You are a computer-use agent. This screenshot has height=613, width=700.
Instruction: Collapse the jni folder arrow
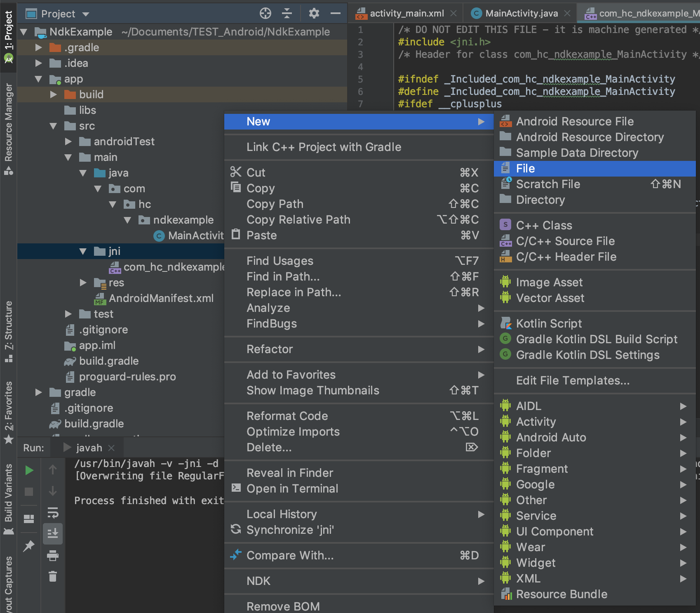(x=83, y=251)
